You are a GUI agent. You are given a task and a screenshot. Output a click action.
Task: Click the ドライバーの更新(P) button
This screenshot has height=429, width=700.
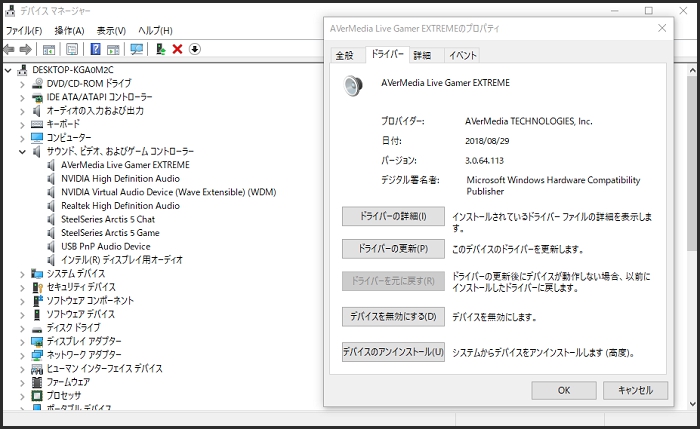(x=393, y=249)
